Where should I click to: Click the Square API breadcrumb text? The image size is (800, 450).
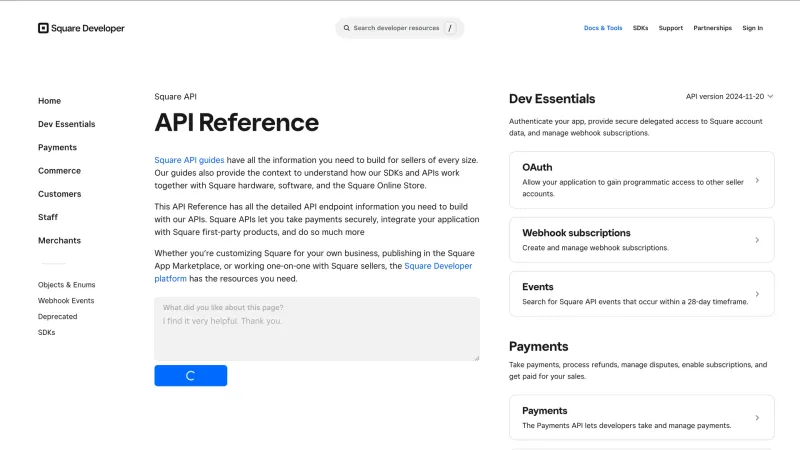point(176,96)
